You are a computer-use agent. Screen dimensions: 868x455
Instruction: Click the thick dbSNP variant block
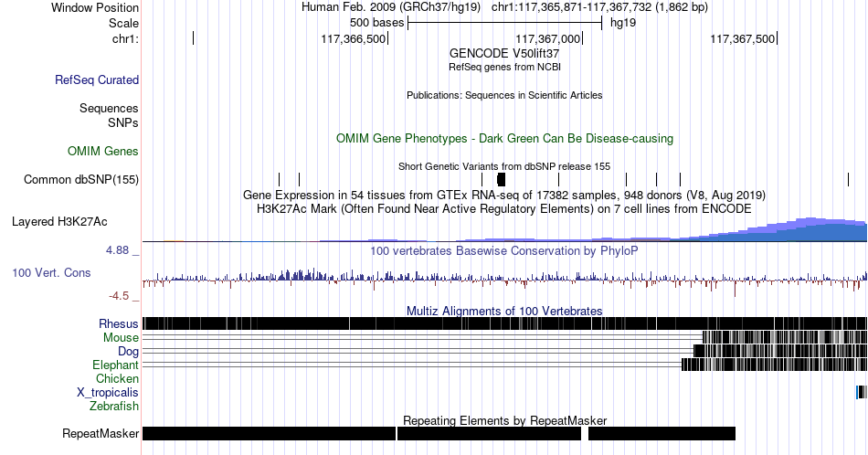coord(502,179)
